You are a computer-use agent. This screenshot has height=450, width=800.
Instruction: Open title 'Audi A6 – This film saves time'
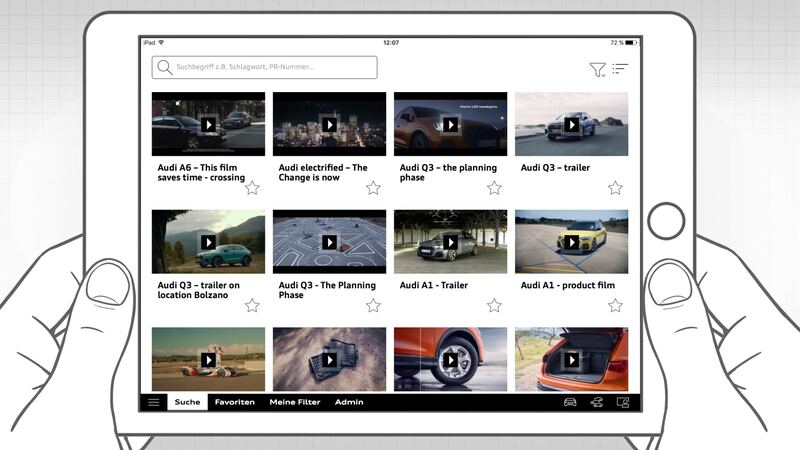point(201,172)
